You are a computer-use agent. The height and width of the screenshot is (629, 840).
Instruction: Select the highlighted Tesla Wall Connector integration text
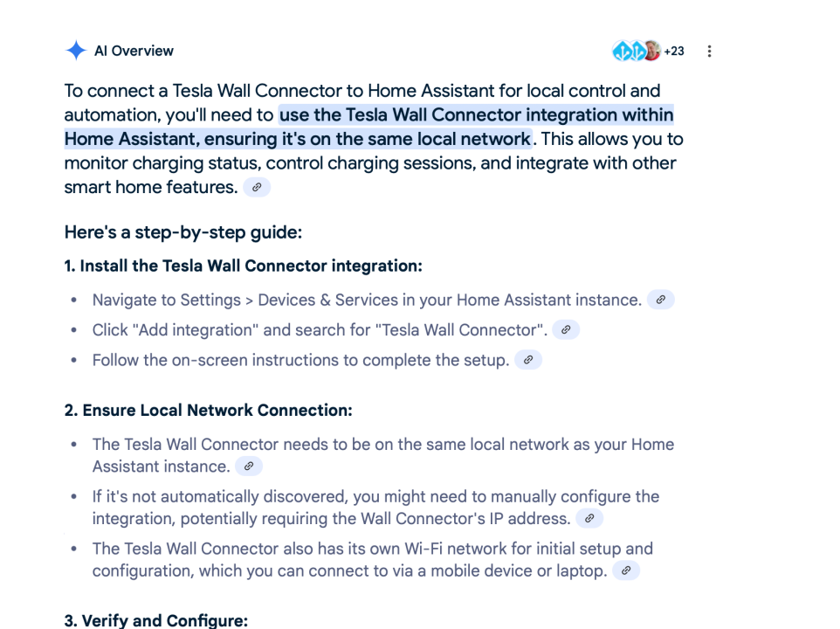point(476,114)
